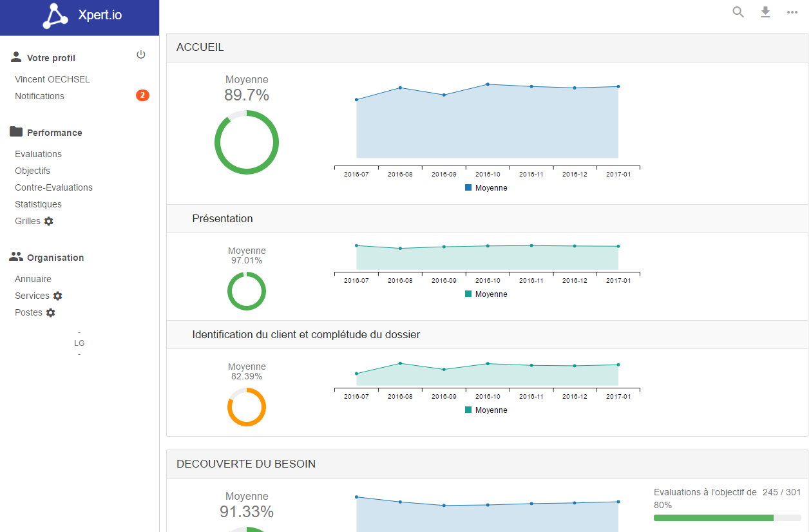Toggle Moyenne legend in ACCUEIL chart
The height and width of the screenshot is (532, 811).
click(x=486, y=188)
